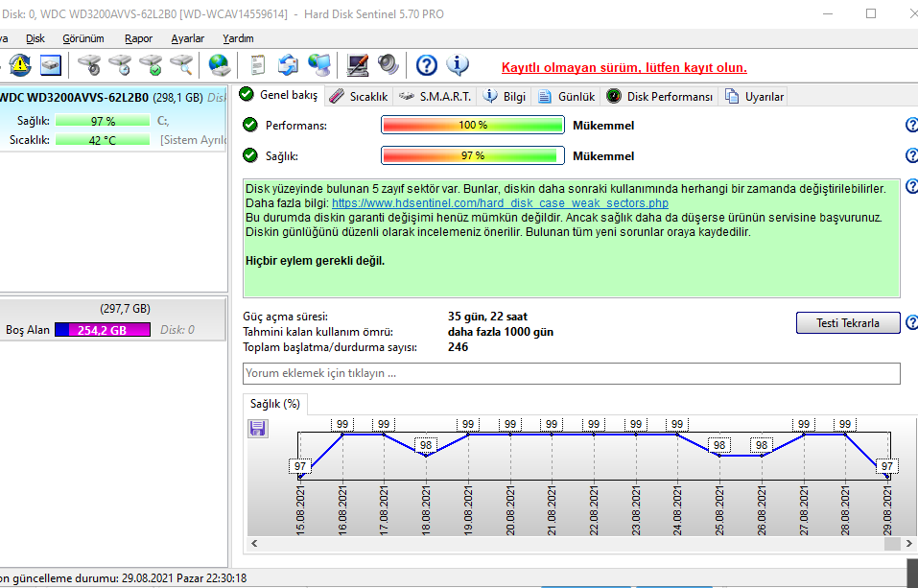Click the green check icon next to Performans

pyautogui.click(x=250, y=125)
